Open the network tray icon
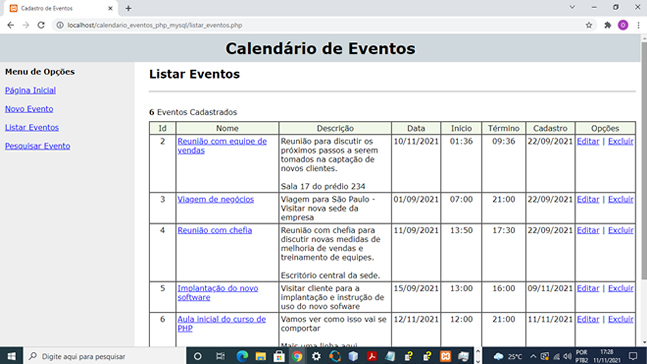Screen dimensions: 647x364 [556, 356]
